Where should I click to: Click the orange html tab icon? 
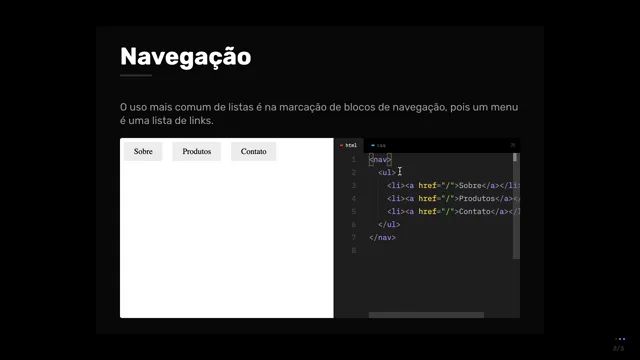[x=341, y=145]
